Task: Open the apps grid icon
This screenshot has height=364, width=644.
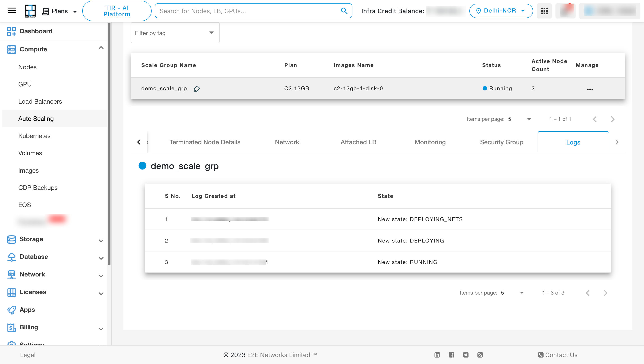Action: click(x=544, y=11)
